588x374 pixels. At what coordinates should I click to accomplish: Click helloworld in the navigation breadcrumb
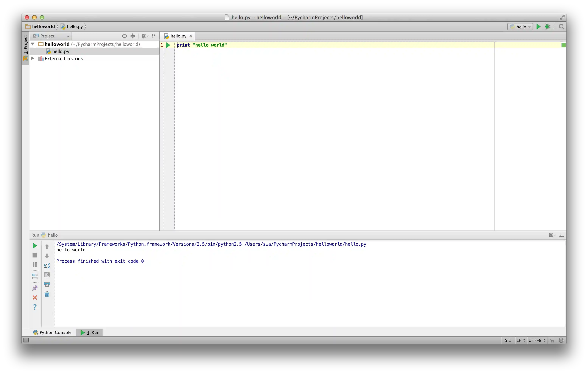[40, 26]
